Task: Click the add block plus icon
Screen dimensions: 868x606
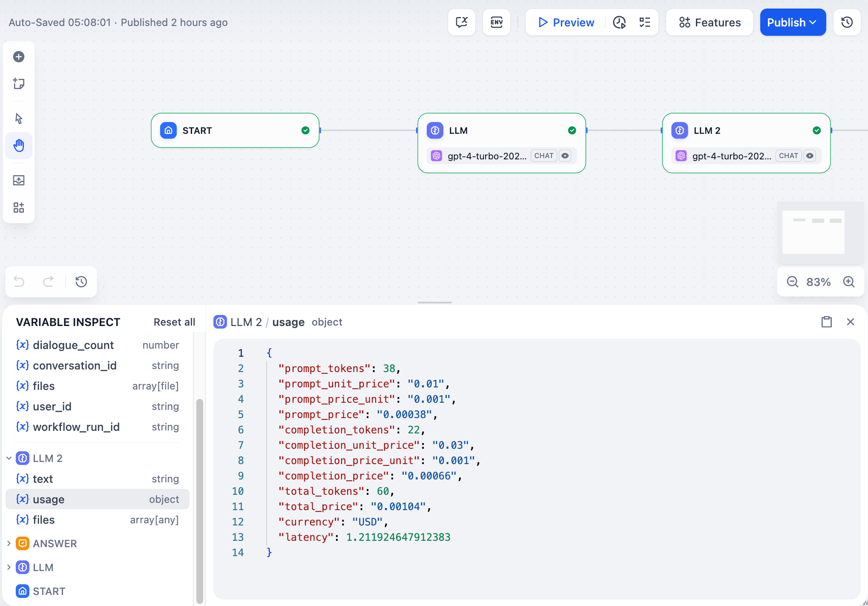Action: (x=19, y=57)
